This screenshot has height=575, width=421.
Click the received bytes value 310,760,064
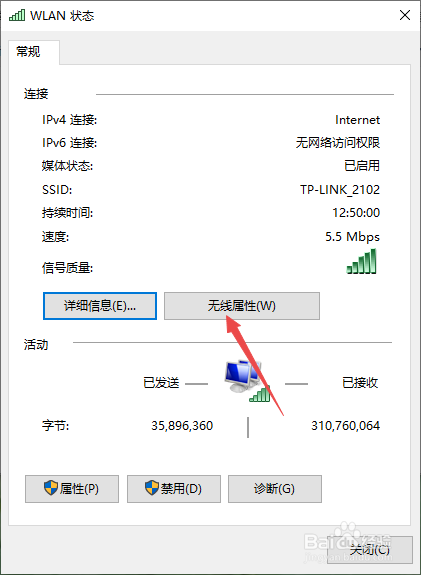click(345, 426)
